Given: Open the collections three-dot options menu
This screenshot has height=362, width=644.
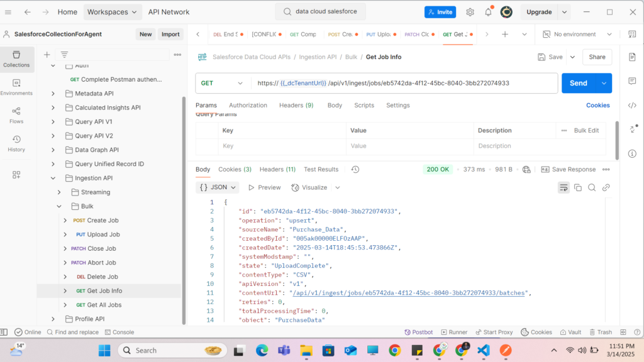Looking at the screenshot, I should (x=177, y=55).
